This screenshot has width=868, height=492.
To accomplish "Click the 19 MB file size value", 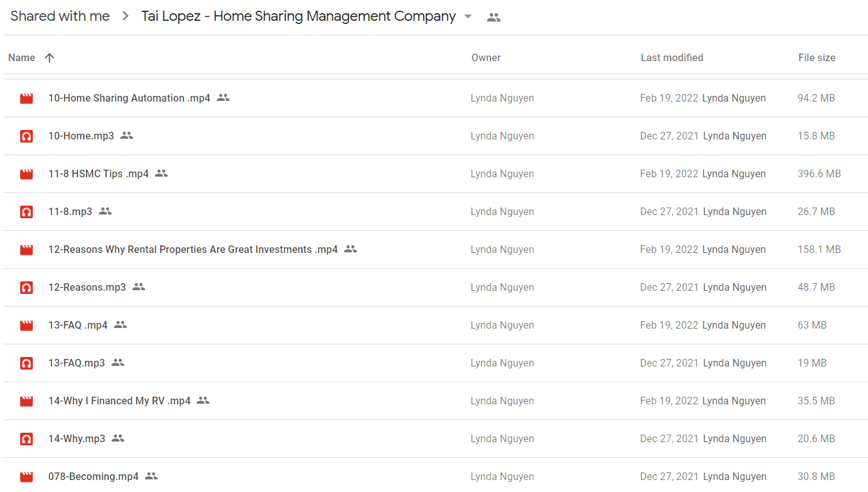I will (x=813, y=363).
